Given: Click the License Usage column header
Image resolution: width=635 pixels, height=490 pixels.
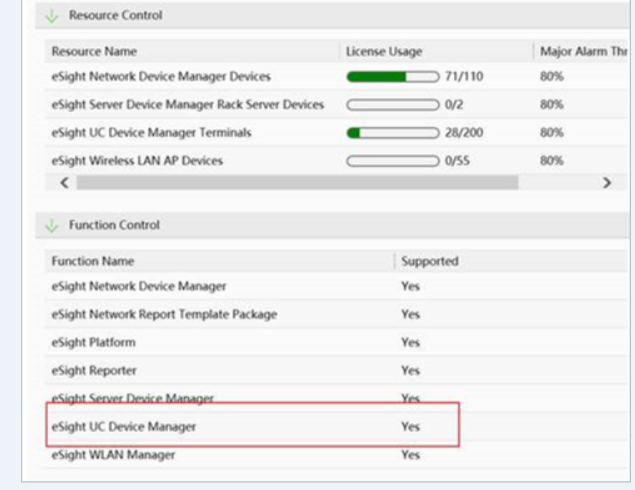Looking at the screenshot, I should click(x=384, y=51).
